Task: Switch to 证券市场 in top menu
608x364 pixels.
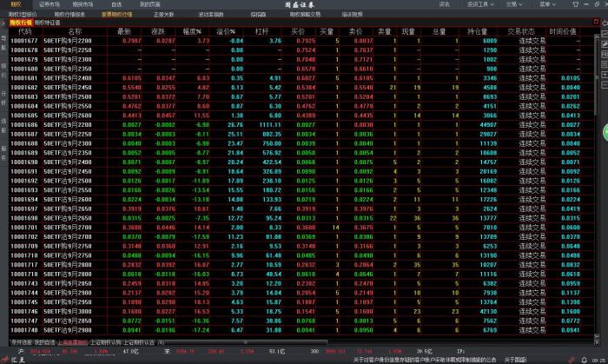Action: click(x=50, y=4)
